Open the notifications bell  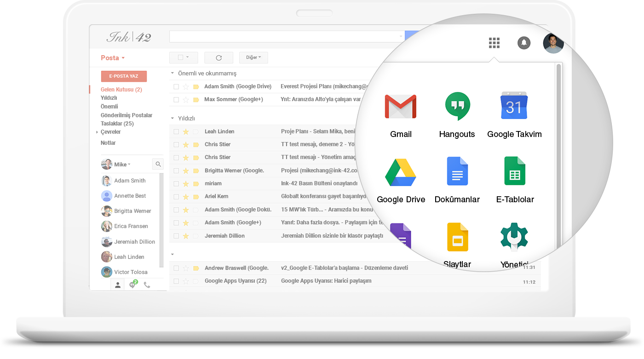[524, 43]
